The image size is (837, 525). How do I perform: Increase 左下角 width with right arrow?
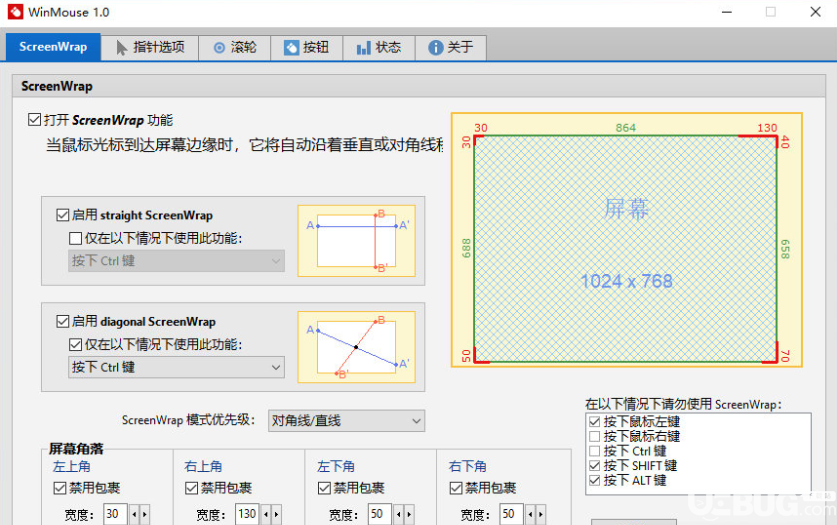click(408, 514)
